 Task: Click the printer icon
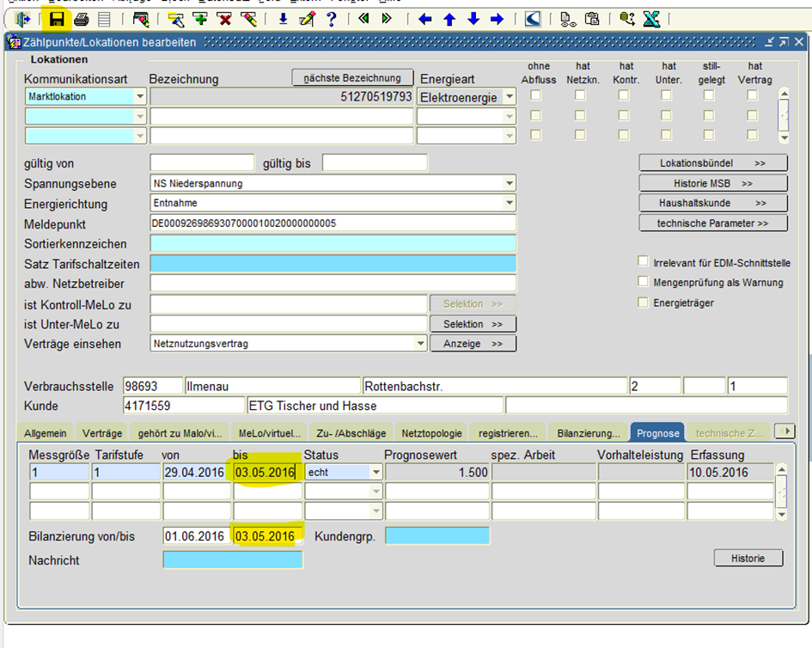pos(81,19)
